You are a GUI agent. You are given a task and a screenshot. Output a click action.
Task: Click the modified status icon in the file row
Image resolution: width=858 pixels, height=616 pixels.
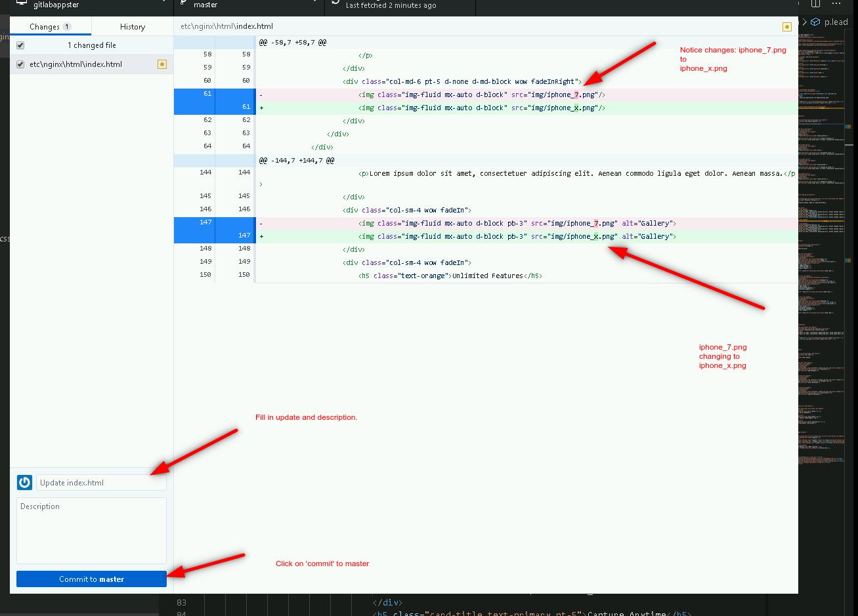click(x=161, y=64)
